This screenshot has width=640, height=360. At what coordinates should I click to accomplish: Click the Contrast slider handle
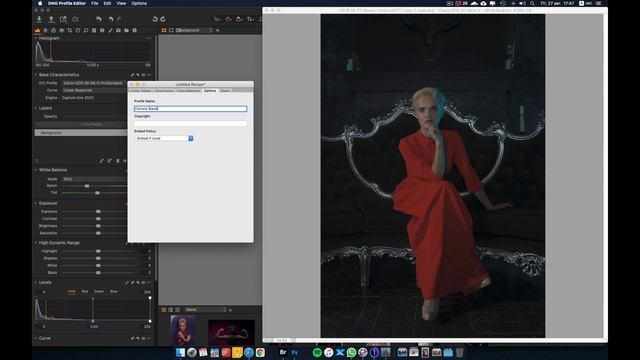coord(98,219)
